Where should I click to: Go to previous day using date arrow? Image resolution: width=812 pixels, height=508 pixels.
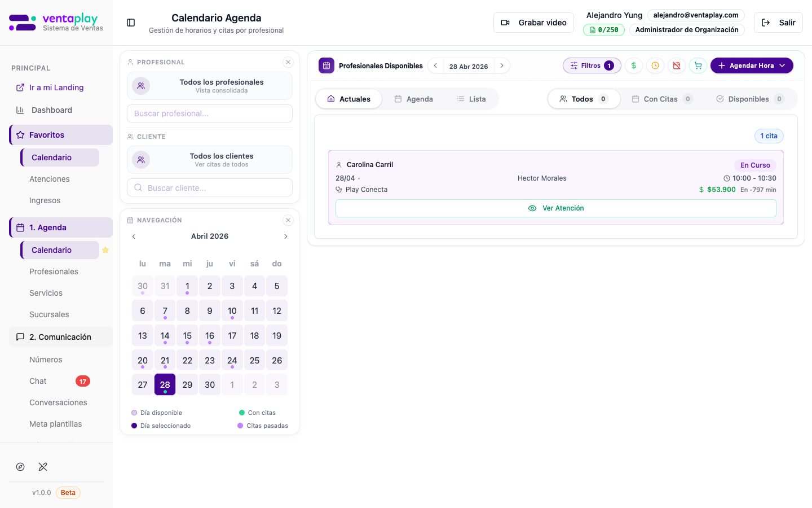pyautogui.click(x=435, y=65)
